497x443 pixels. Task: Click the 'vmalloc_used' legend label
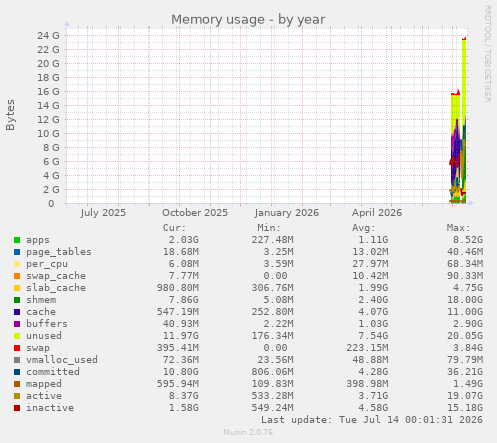point(62,360)
